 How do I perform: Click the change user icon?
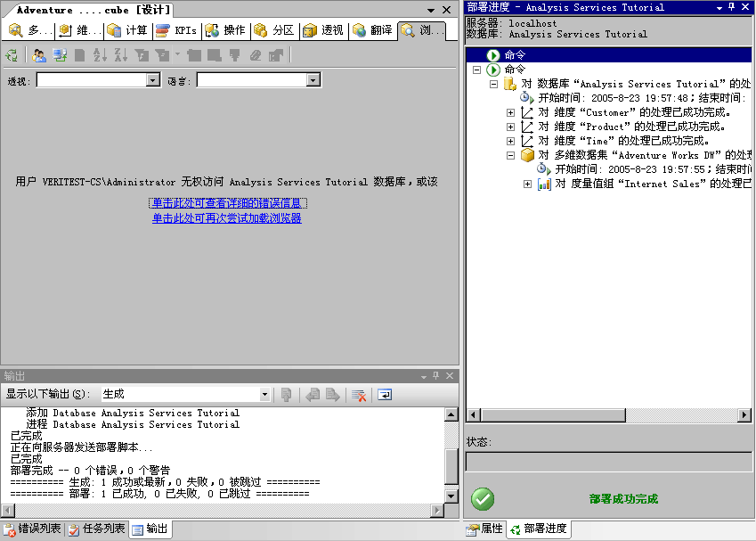point(39,55)
